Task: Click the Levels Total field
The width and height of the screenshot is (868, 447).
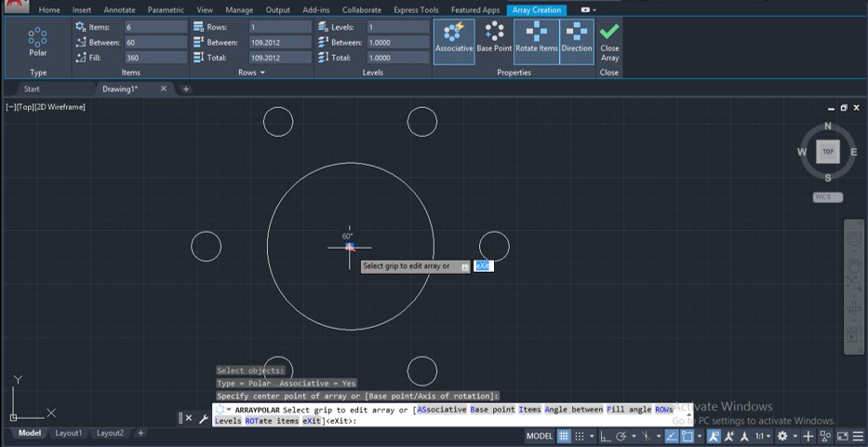Action: click(398, 58)
